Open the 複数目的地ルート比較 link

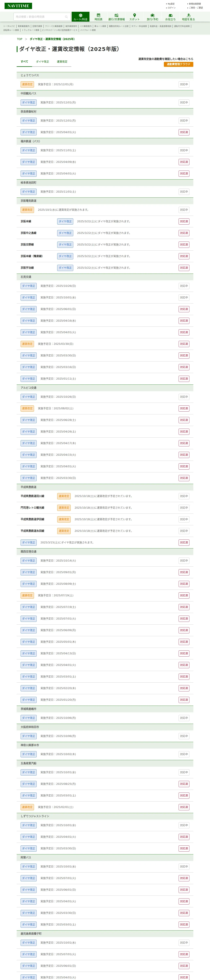[x=119, y=26]
